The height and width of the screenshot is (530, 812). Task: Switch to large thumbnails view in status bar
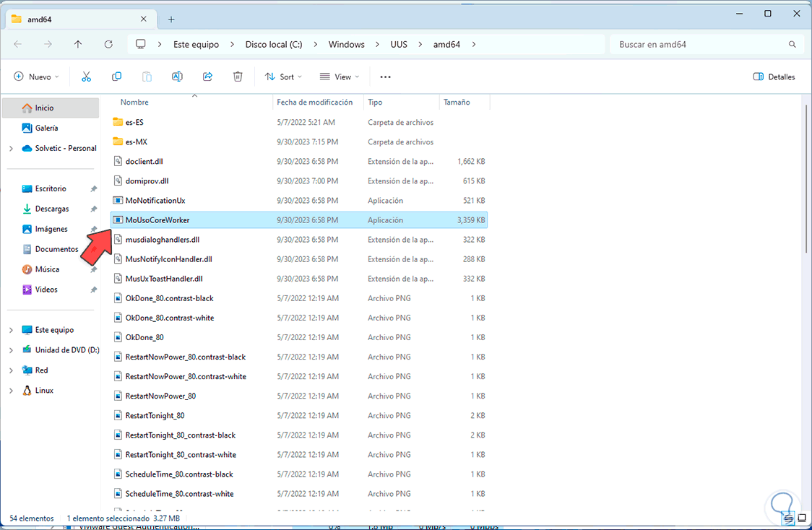[x=800, y=518]
